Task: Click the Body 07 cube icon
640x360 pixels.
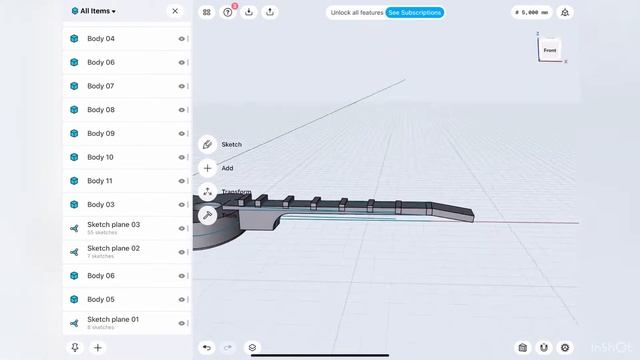Action: 74,86
